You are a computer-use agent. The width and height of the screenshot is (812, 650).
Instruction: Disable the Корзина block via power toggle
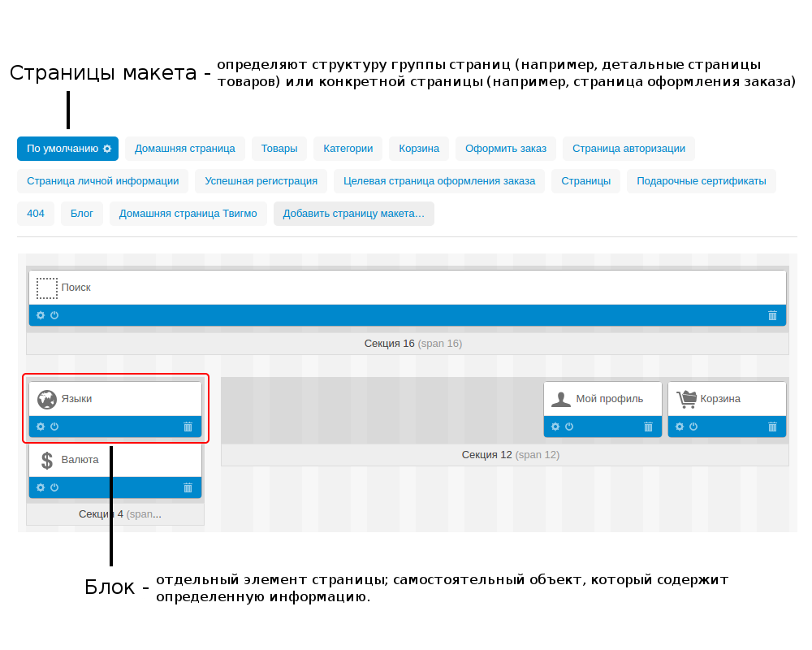(x=692, y=426)
